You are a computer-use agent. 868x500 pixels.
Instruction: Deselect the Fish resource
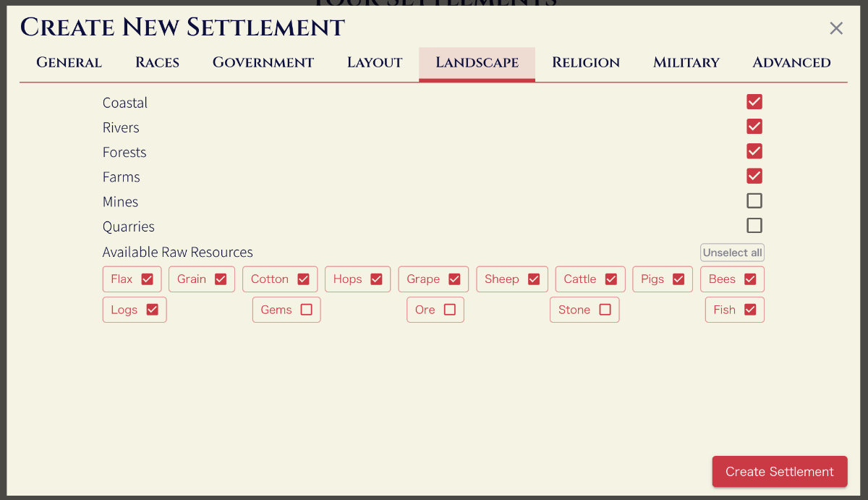pyautogui.click(x=750, y=310)
